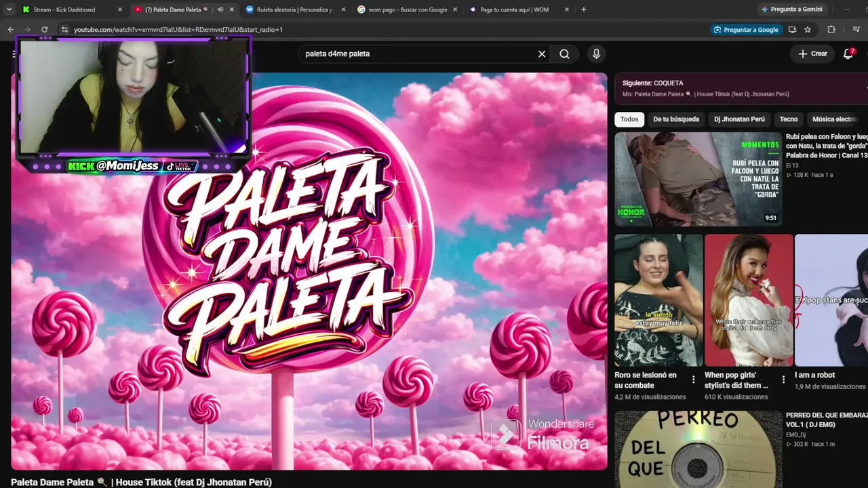Click the browser address bar URL
This screenshot has width=868, height=488.
click(x=178, y=30)
